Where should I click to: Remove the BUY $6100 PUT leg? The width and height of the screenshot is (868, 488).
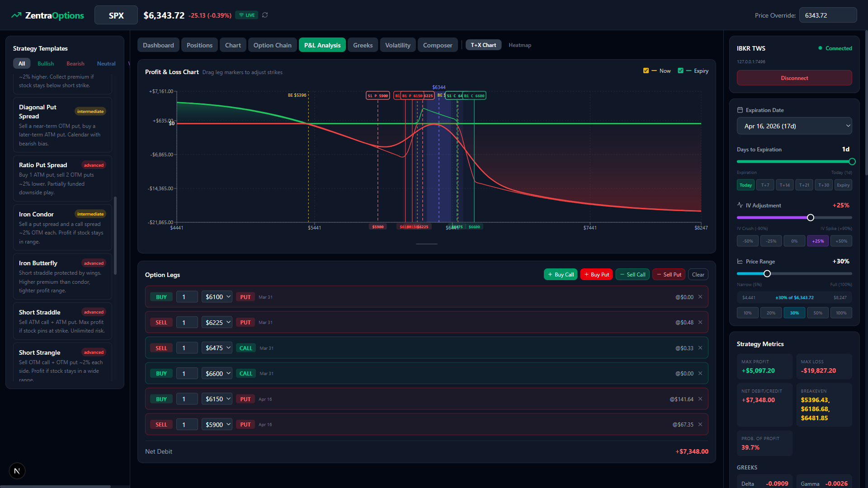point(700,297)
